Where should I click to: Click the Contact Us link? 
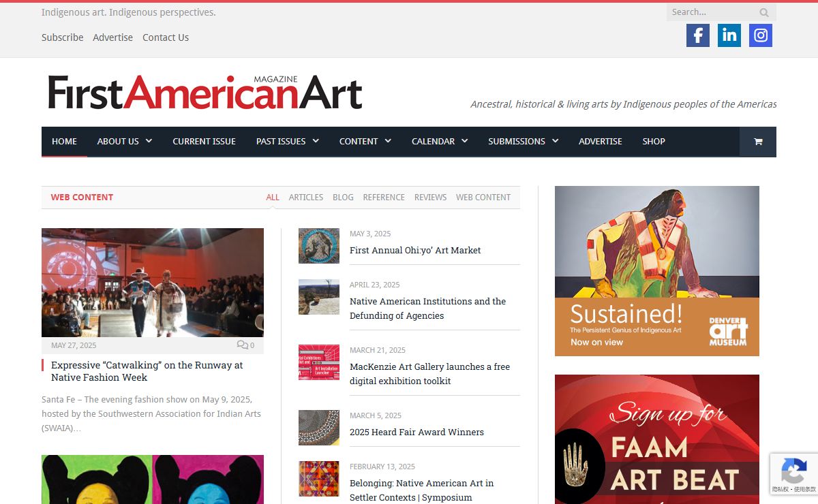tap(166, 37)
